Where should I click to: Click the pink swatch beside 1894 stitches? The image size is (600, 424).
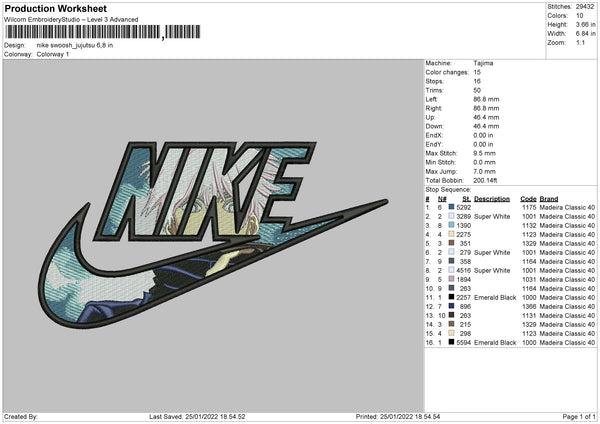click(x=452, y=279)
